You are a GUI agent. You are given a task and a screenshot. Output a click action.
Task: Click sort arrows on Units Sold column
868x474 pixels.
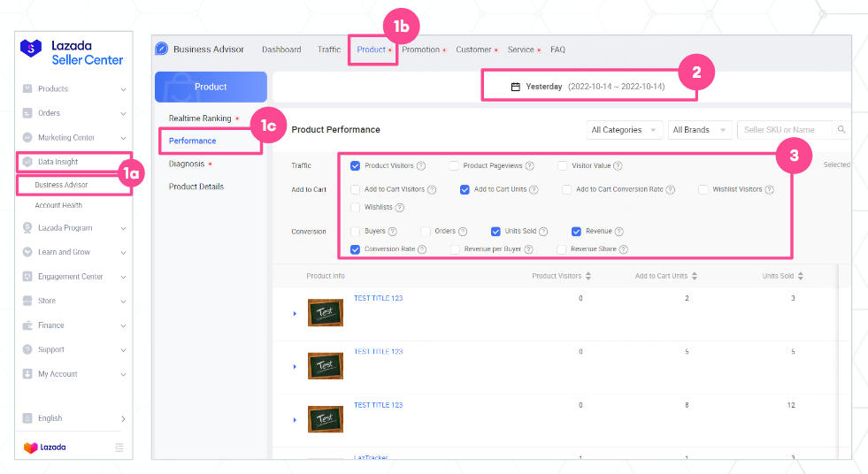801,276
